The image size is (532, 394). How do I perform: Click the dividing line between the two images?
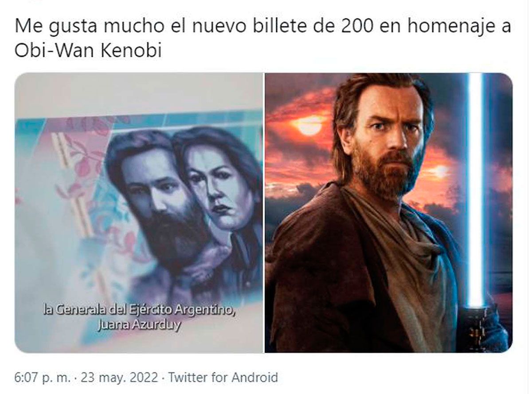point(264,213)
